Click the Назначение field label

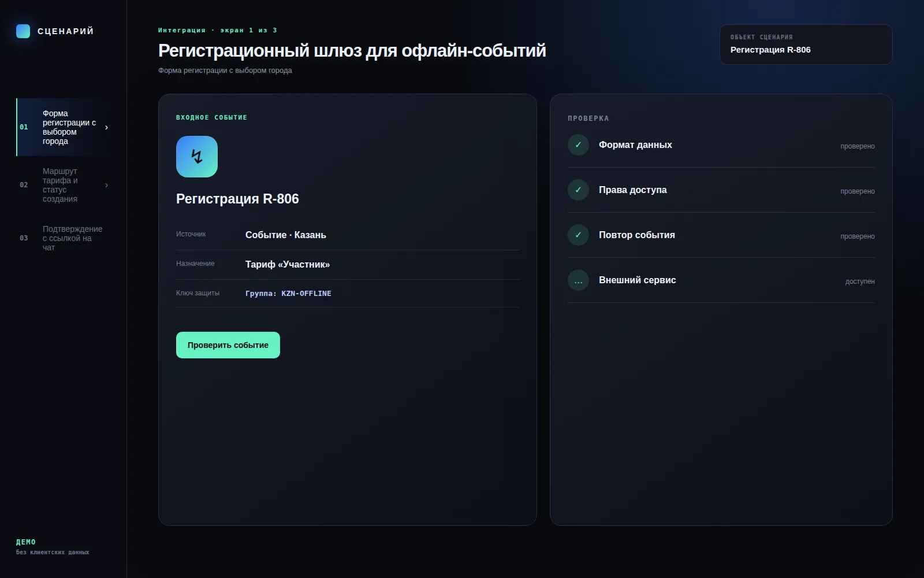tap(195, 264)
